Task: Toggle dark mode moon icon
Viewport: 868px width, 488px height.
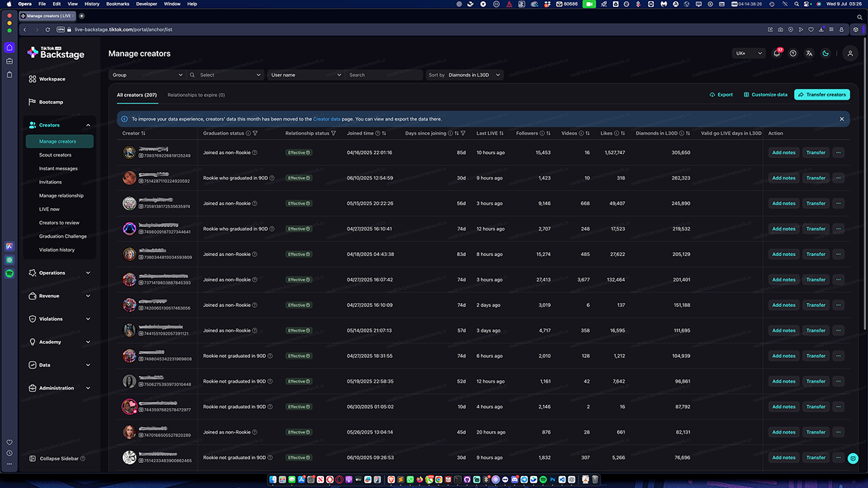Action: [825, 54]
